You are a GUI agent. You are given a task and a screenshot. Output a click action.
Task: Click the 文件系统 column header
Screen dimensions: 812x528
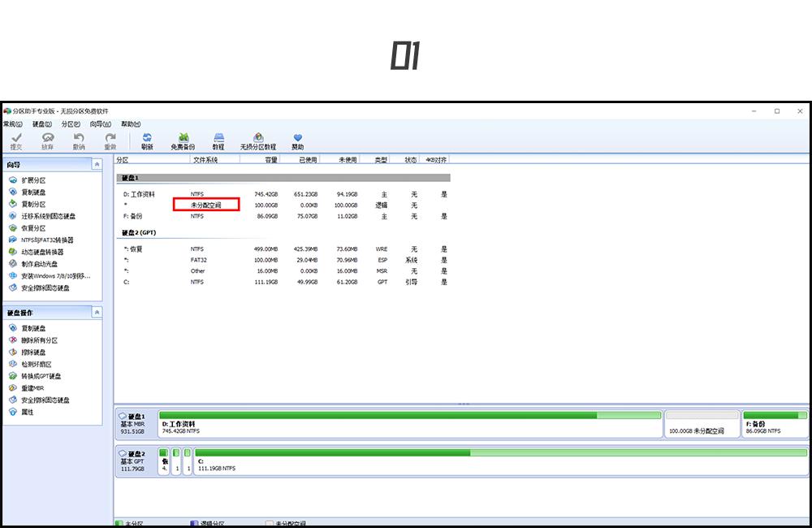pyautogui.click(x=215, y=160)
